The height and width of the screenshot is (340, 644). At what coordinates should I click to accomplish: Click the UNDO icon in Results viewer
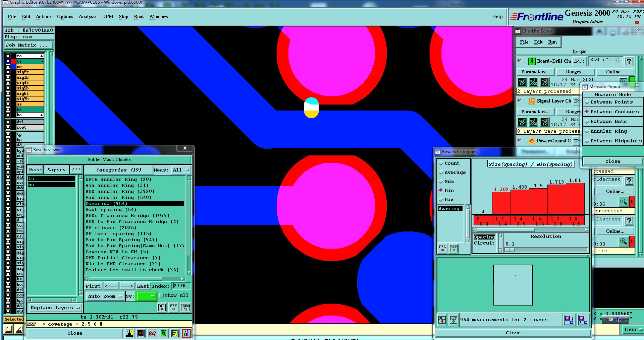click(x=185, y=307)
